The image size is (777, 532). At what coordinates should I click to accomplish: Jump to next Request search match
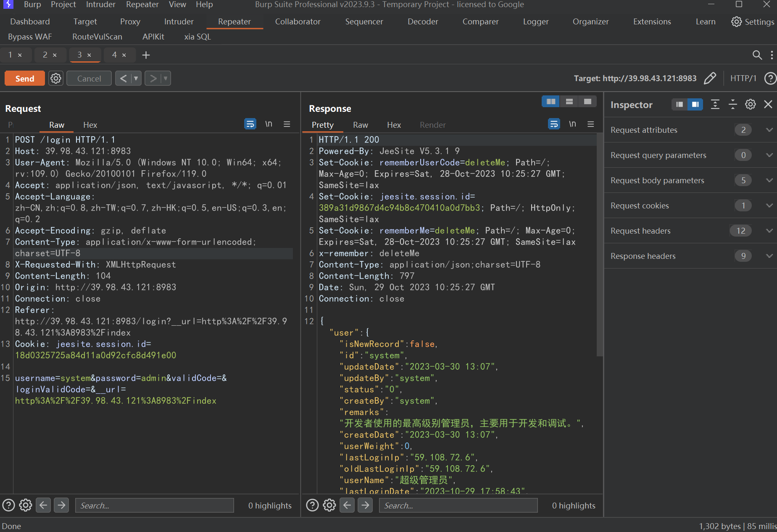61,505
